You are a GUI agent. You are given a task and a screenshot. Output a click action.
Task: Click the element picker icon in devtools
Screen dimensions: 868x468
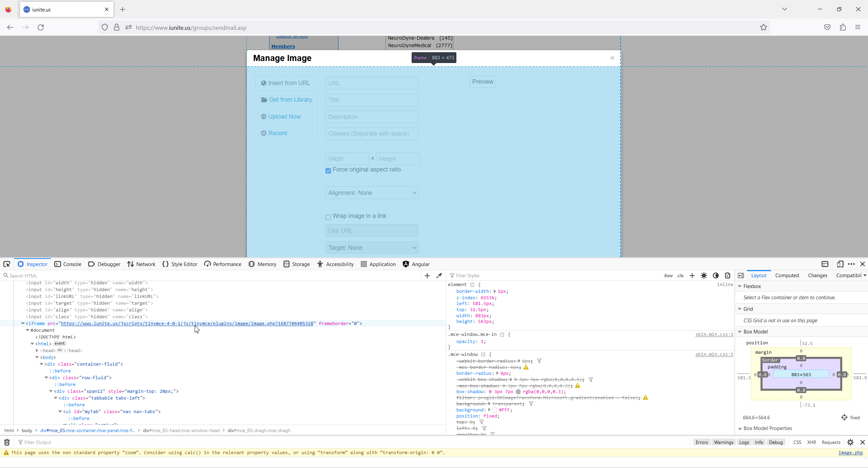pos(7,264)
